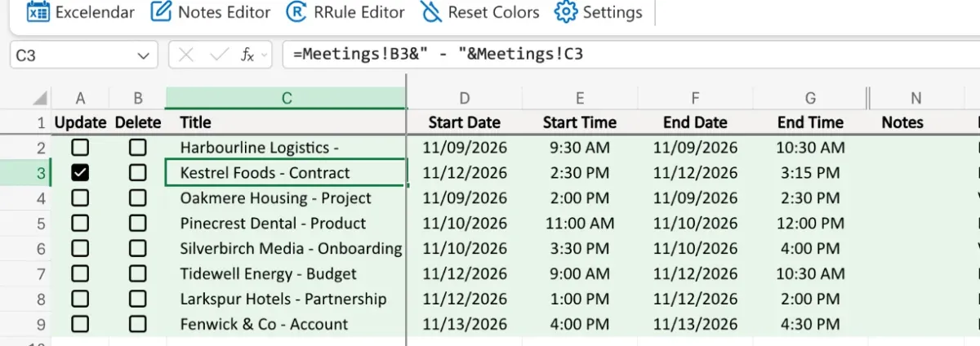Select column C header
The width and height of the screenshot is (980, 346).
pos(286,99)
